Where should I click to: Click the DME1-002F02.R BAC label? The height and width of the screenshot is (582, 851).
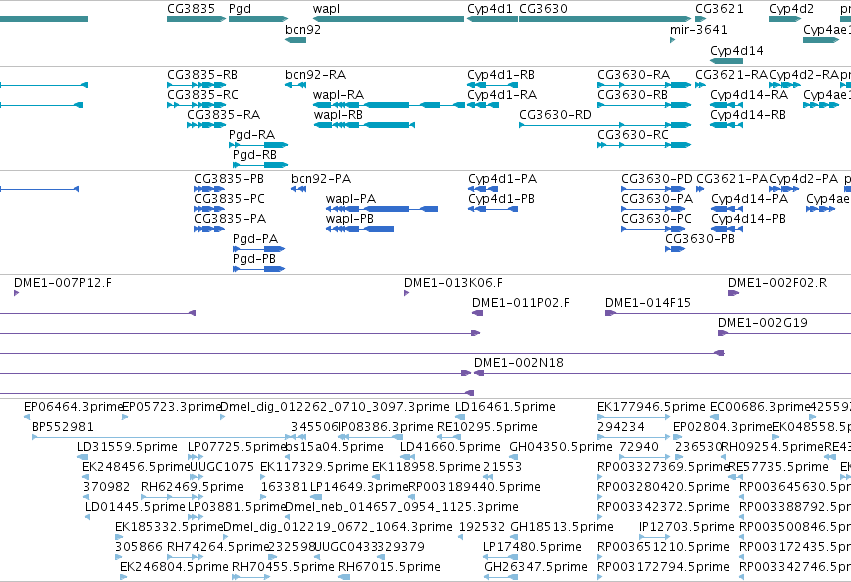coord(777,283)
